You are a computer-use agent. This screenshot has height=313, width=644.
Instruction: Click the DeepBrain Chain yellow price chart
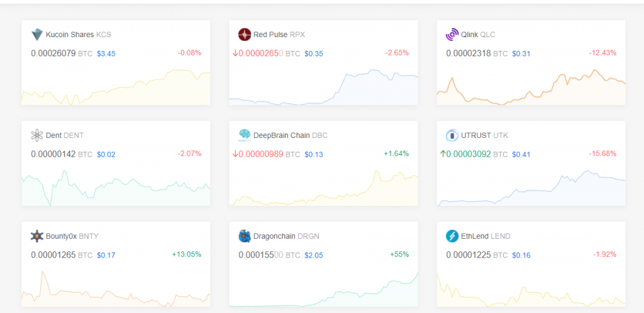(324, 188)
